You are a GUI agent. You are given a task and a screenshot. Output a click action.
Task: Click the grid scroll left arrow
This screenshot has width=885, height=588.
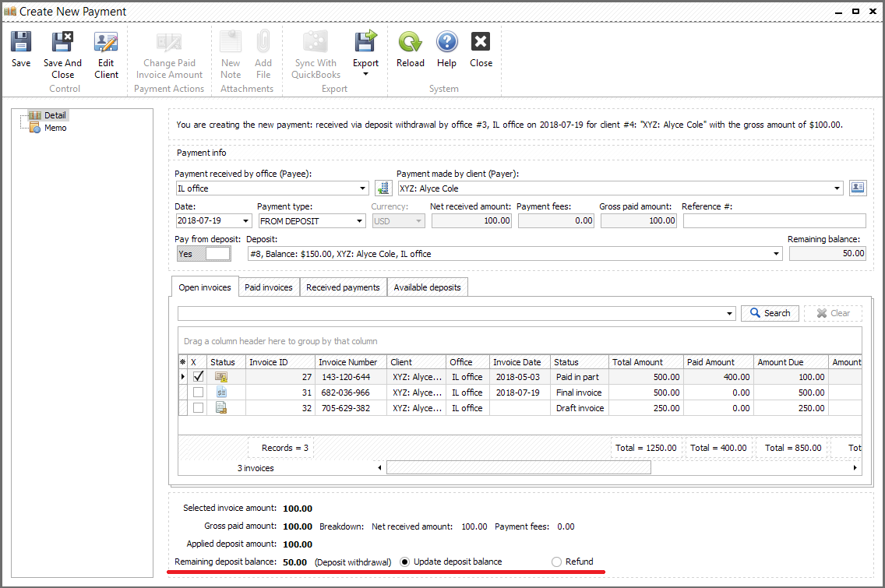pyautogui.click(x=379, y=467)
